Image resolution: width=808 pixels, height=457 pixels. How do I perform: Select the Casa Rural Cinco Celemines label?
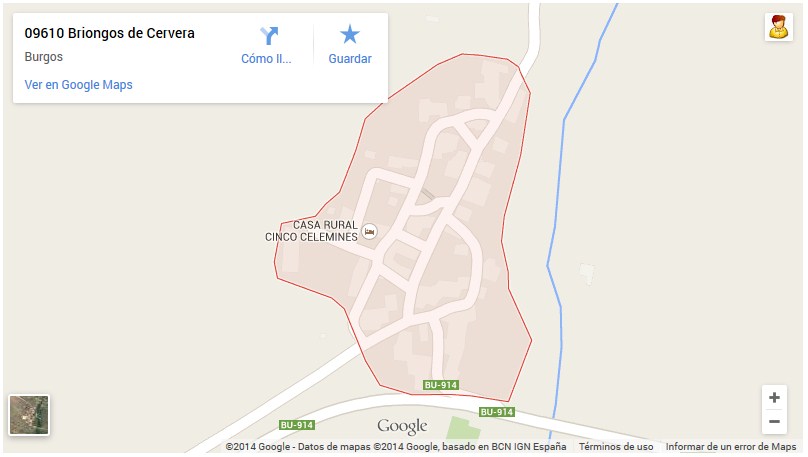311,231
